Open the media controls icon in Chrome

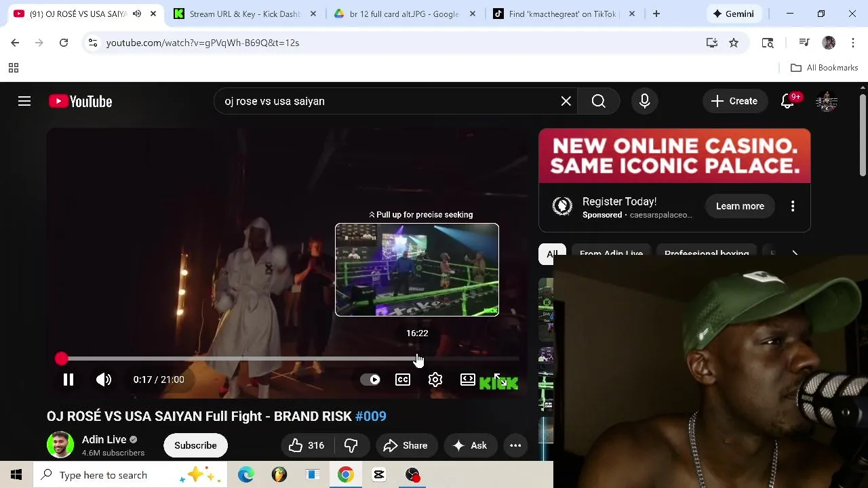(x=804, y=43)
